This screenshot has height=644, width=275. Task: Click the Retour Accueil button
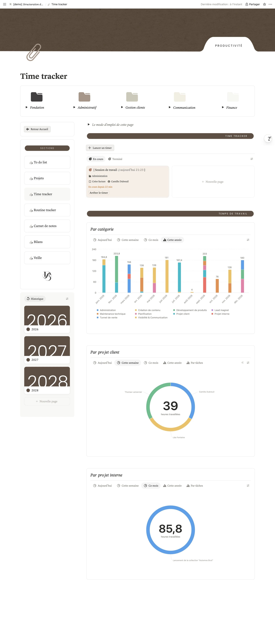37,129
